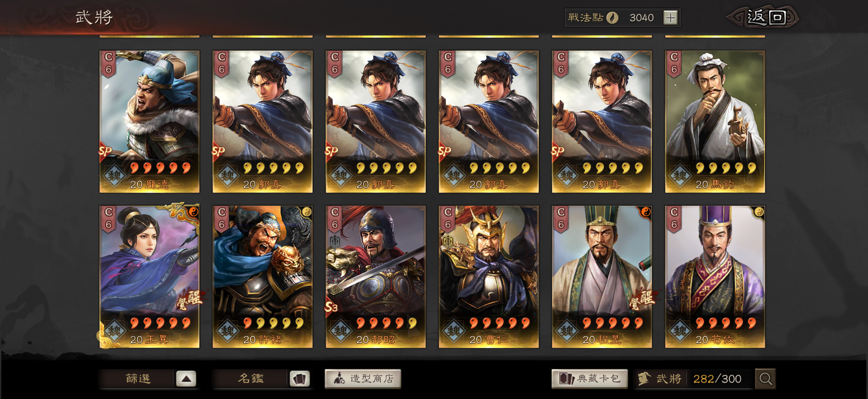The height and width of the screenshot is (399, 868).
Task: Click the 魏 faction badge on 龐德 card
Action: point(114,175)
